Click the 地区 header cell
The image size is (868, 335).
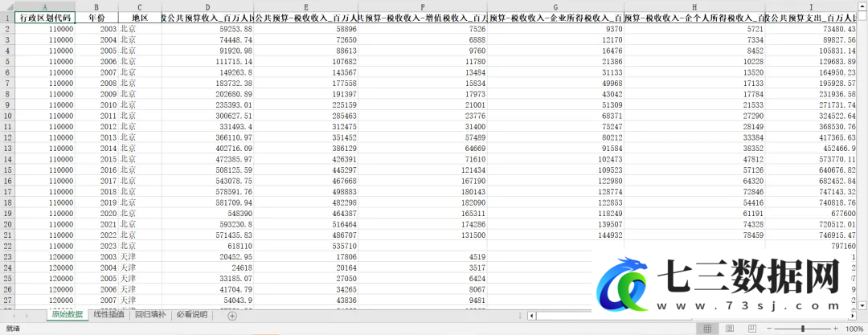(x=140, y=17)
